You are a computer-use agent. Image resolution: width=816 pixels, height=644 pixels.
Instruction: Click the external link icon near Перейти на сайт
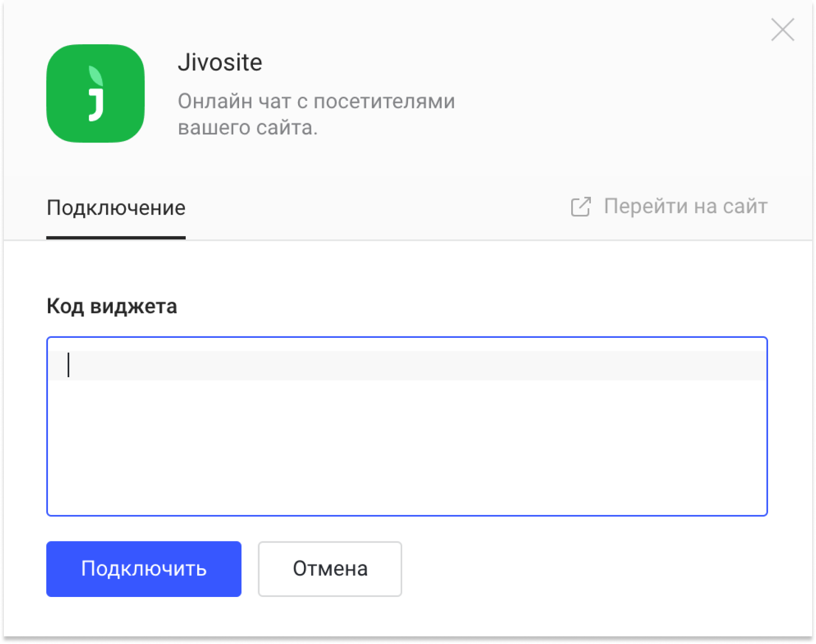(x=581, y=207)
